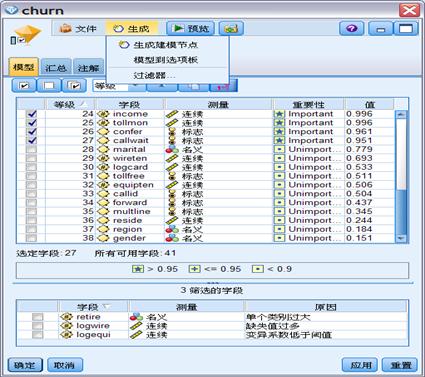
Task: Open the 文件 menu
Action: (79, 29)
